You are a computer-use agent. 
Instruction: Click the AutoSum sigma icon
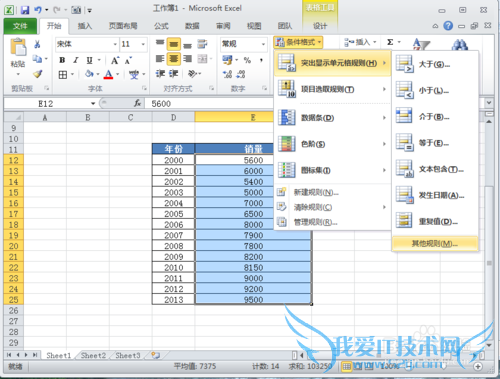(390, 42)
